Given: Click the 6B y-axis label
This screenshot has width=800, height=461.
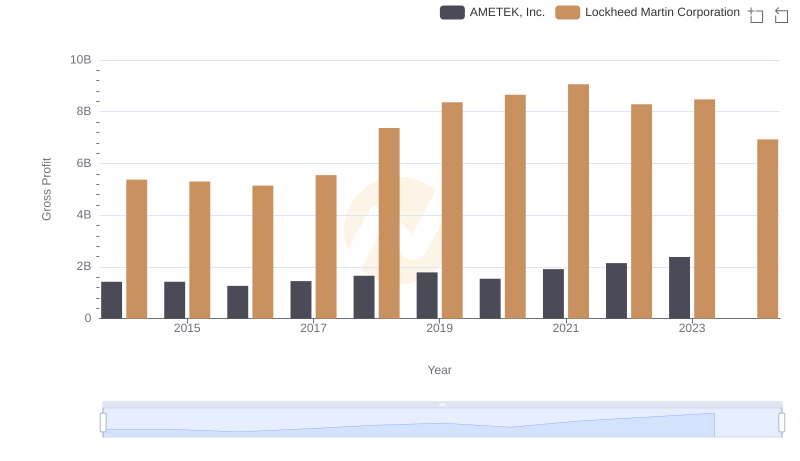Looking at the screenshot, I should (84, 163).
